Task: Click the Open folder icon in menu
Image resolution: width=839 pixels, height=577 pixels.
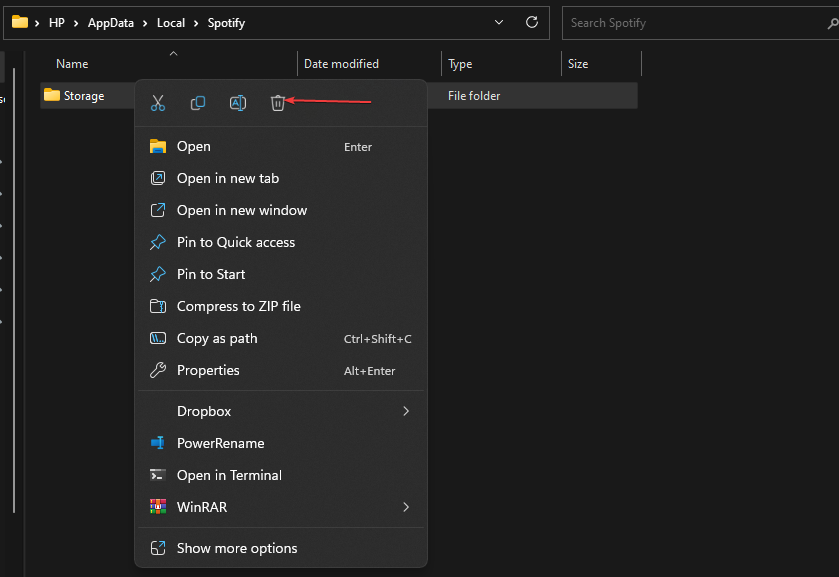Action: click(158, 146)
